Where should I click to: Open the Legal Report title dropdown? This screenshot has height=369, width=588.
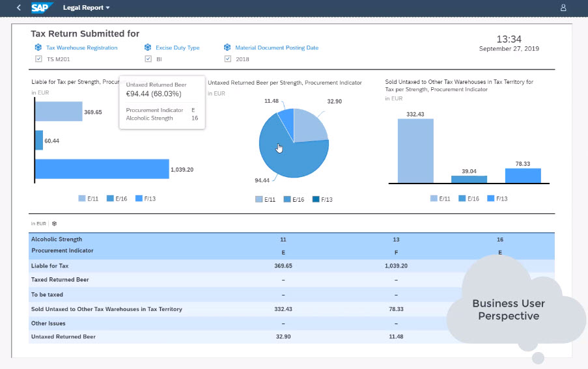click(x=86, y=8)
